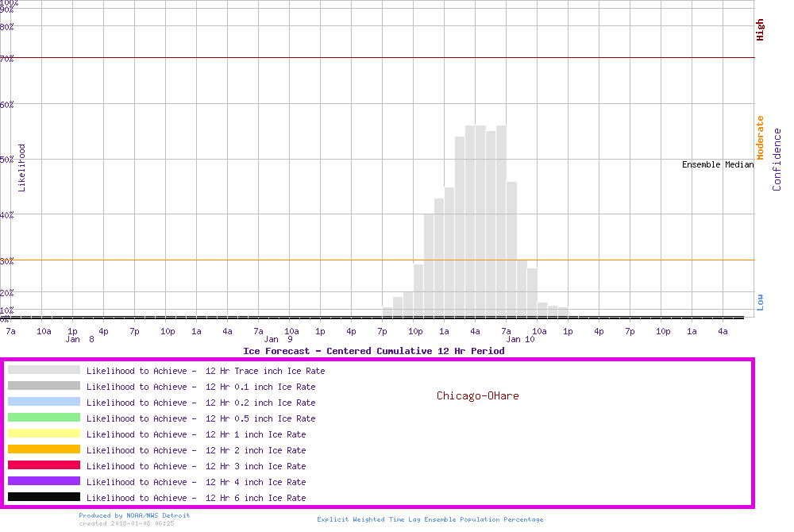This screenshot has height=532, width=794.
Task: Click the red 3 inch Ice Rate swatch
Action: [44, 465]
